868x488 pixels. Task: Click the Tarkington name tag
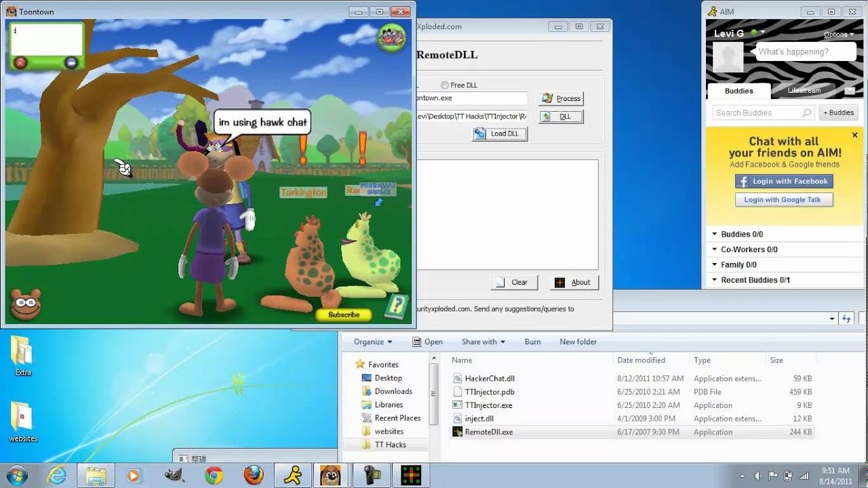point(303,192)
